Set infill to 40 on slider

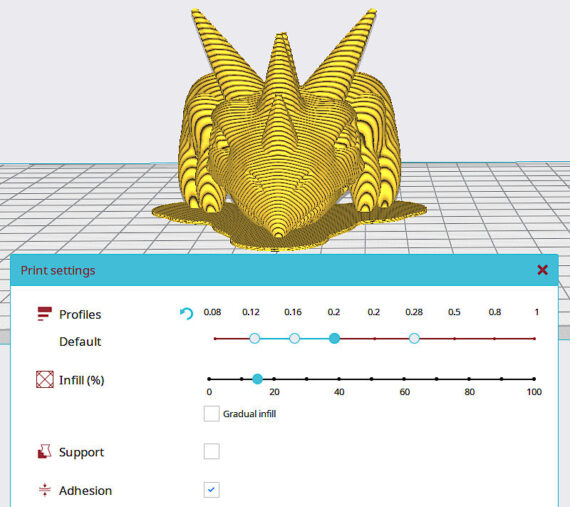pyautogui.click(x=339, y=379)
